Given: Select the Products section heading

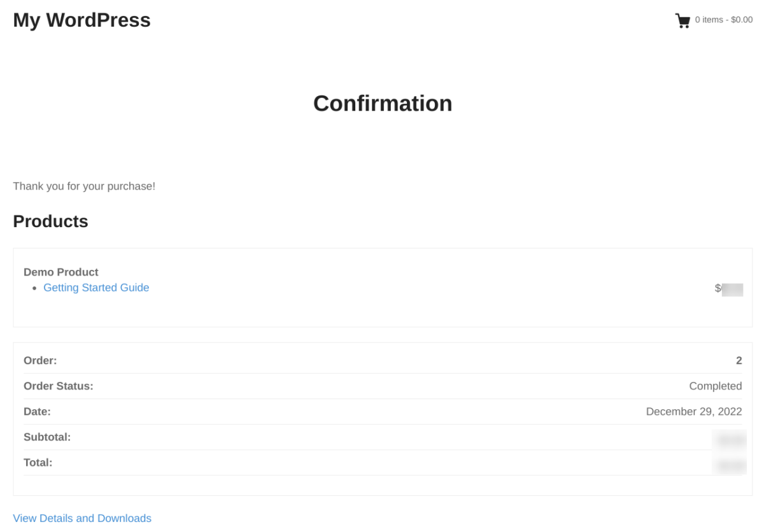Looking at the screenshot, I should click(50, 221).
